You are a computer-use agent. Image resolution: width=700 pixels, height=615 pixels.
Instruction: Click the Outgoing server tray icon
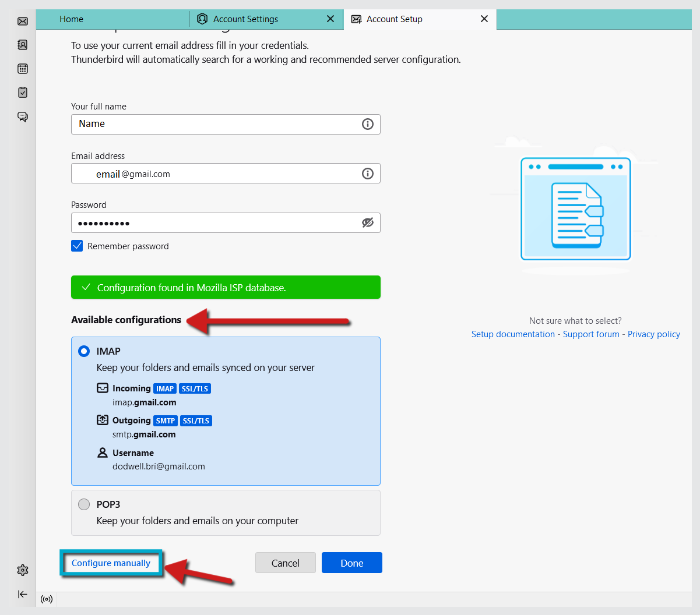click(x=103, y=420)
